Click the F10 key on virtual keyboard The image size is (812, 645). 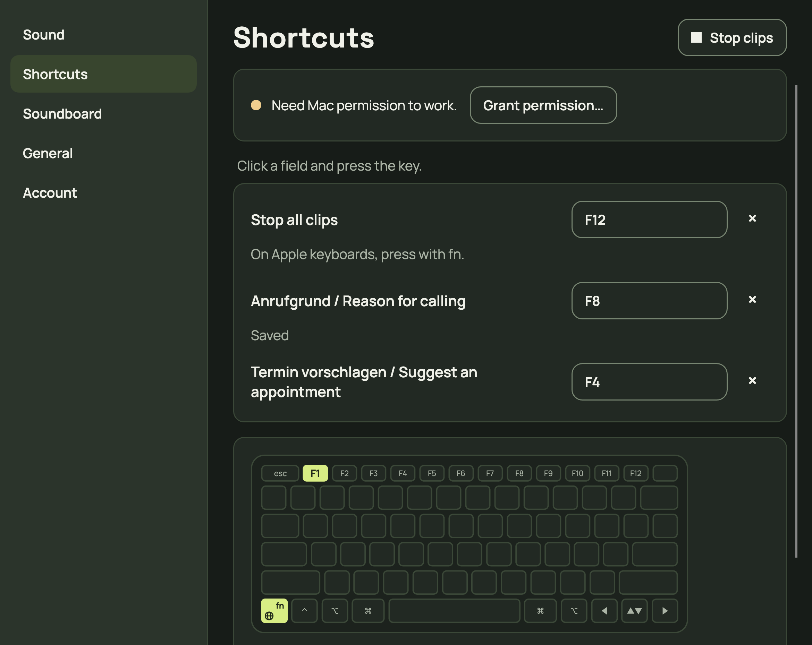coord(577,473)
